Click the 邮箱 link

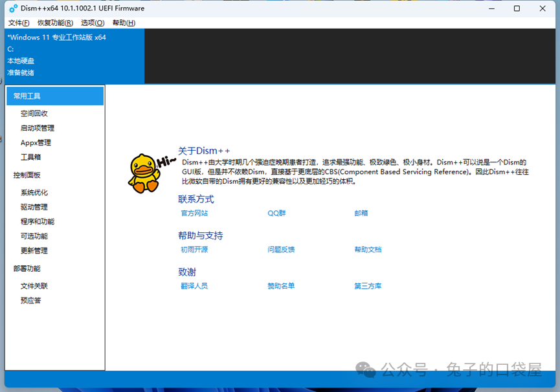361,213
